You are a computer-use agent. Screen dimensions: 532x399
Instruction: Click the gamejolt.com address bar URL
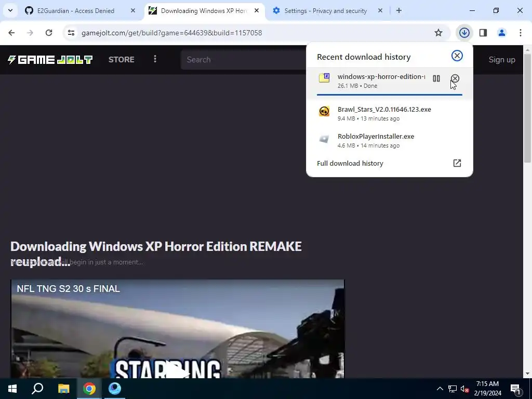(171, 33)
